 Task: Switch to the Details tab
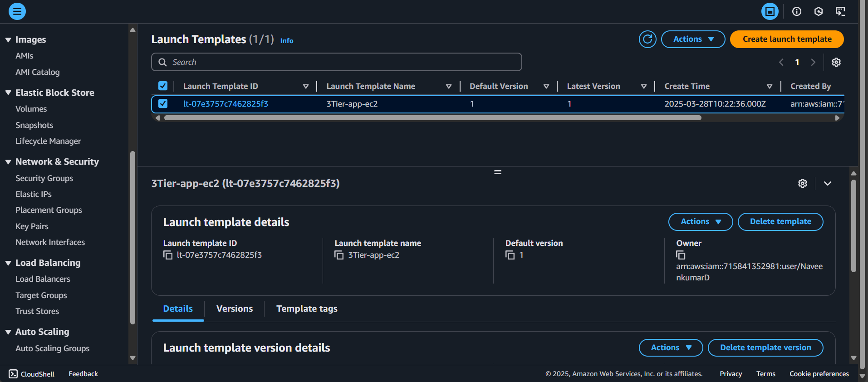point(178,309)
